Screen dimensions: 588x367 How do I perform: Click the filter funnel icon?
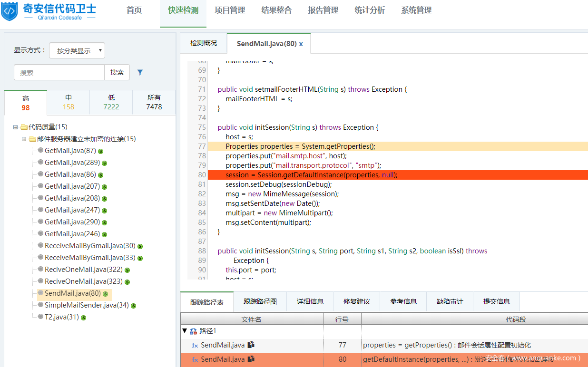pos(140,72)
